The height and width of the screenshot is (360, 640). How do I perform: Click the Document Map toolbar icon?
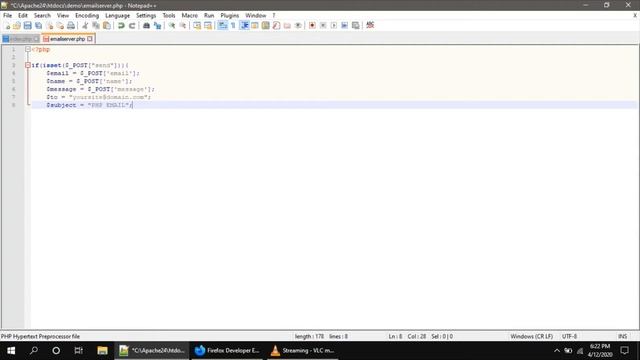265,26
